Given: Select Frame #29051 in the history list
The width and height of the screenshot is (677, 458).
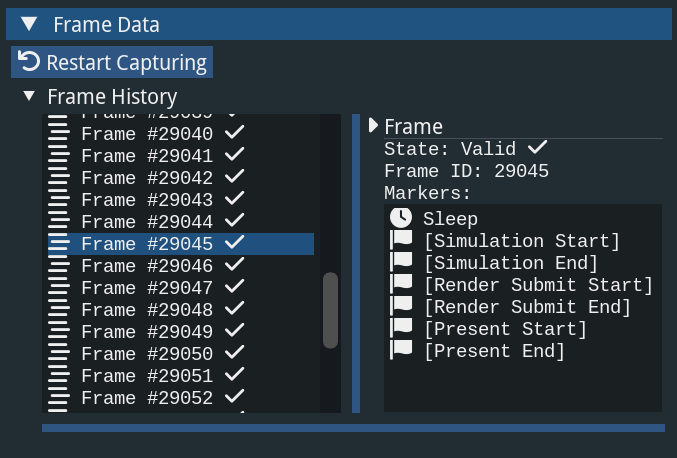Looking at the screenshot, I should point(147,376).
